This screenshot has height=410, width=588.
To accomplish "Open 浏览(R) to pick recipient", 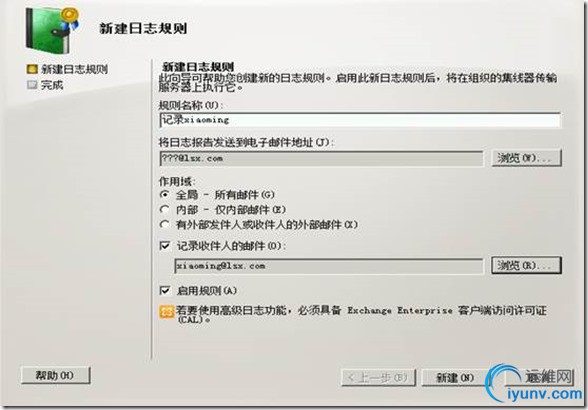I will click(x=526, y=265).
